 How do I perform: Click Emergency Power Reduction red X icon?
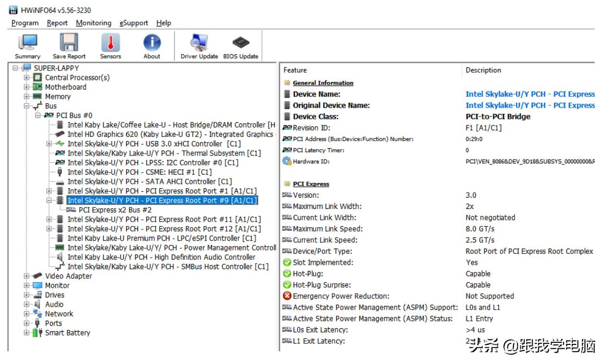tap(287, 296)
